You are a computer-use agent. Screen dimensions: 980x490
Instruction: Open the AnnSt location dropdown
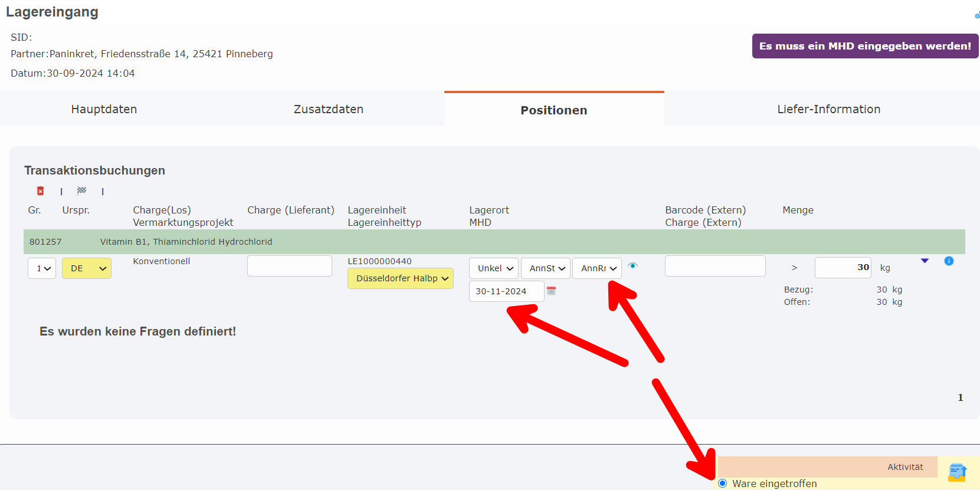pyautogui.click(x=546, y=268)
